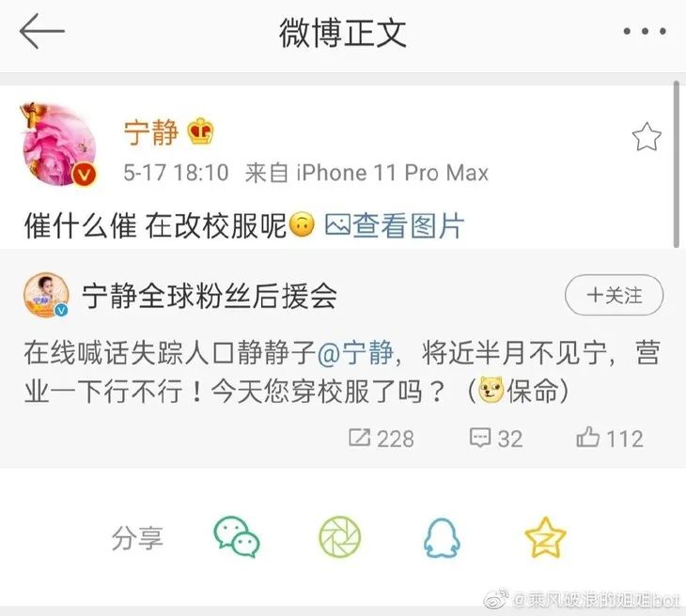Open the 查看图片 image link

(394, 226)
